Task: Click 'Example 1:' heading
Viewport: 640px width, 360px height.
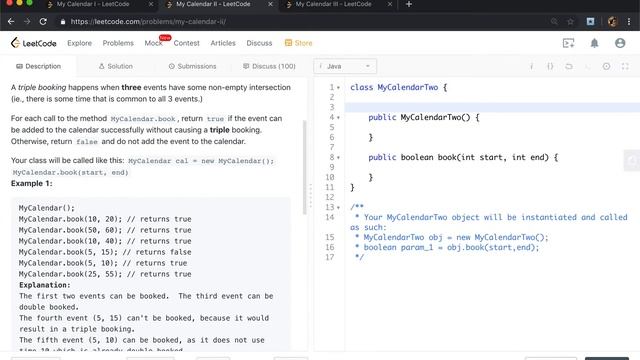Action: [31, 183]
